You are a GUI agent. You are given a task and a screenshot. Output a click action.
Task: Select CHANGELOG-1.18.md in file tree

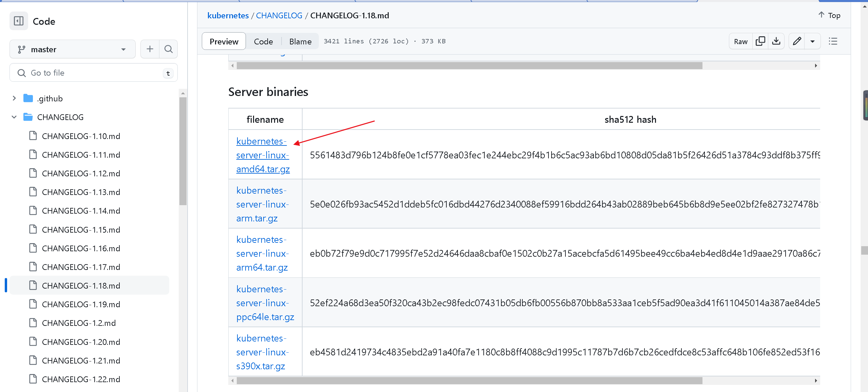[89, 286]
